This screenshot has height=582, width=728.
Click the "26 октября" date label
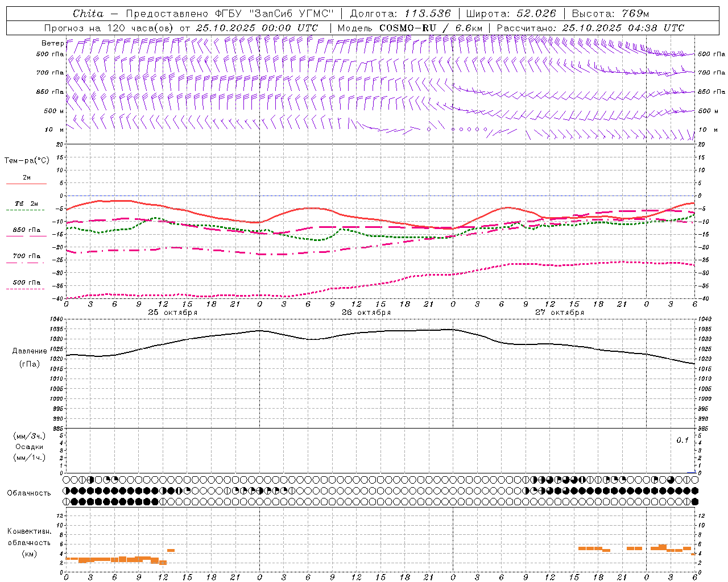coord(366,313)
